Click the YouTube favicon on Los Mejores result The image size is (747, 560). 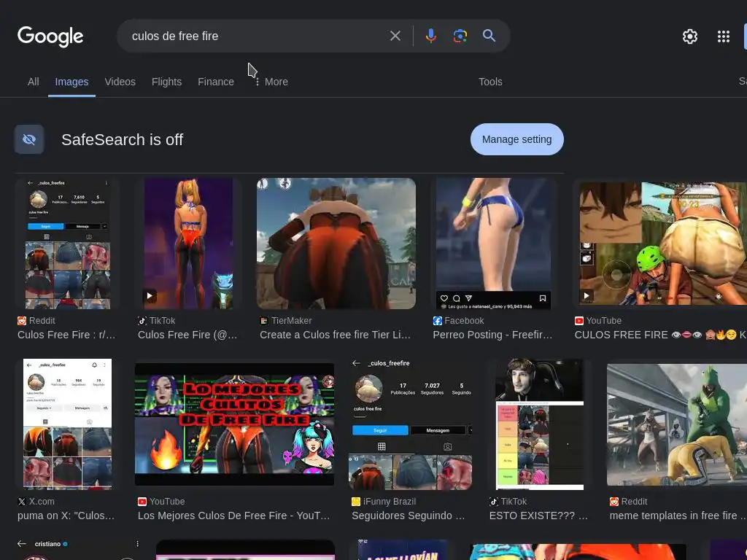tap(142, 502)
